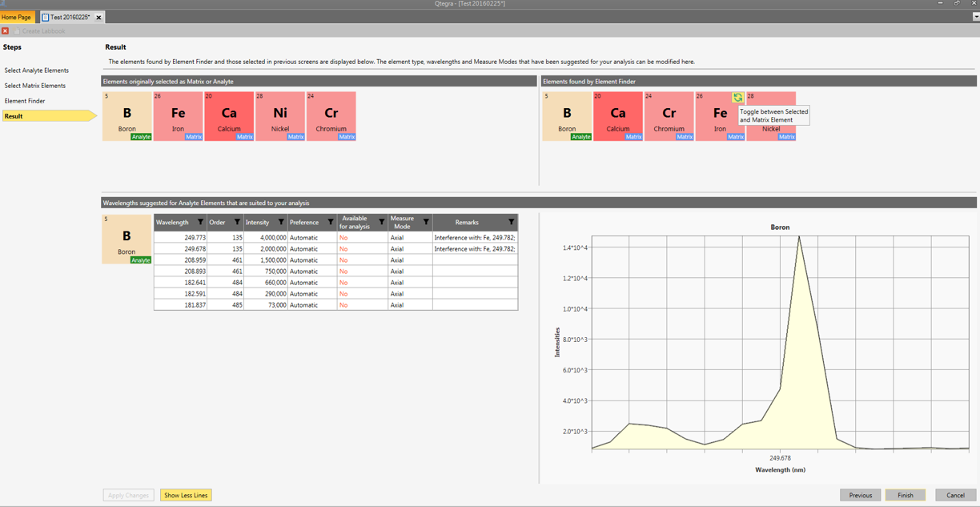The image size is (980, 507).
Task: Click the Qtegra application icon in the title bar
Action: pyautogui.click(x=4, y=3)
